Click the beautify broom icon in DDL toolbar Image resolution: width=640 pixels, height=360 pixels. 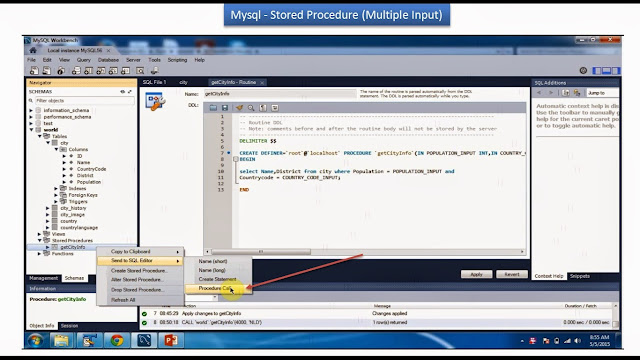(x=239, y=108)
